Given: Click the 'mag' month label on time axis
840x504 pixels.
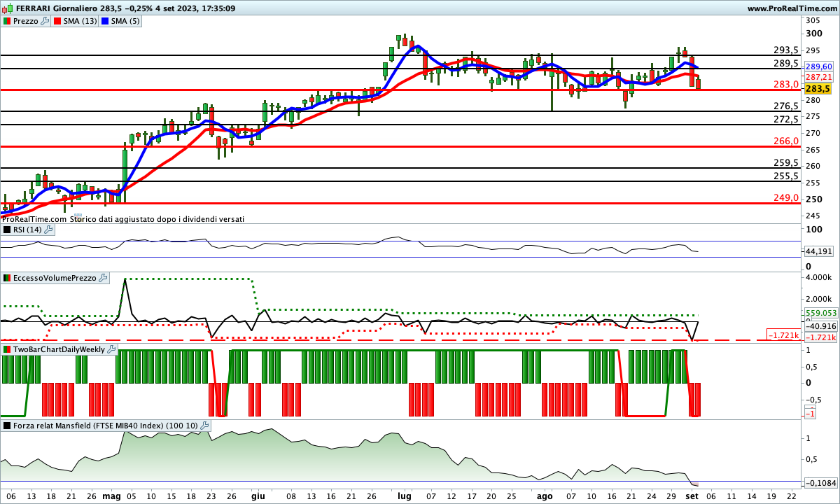Looking at the screenshot, I should [111, 496].
